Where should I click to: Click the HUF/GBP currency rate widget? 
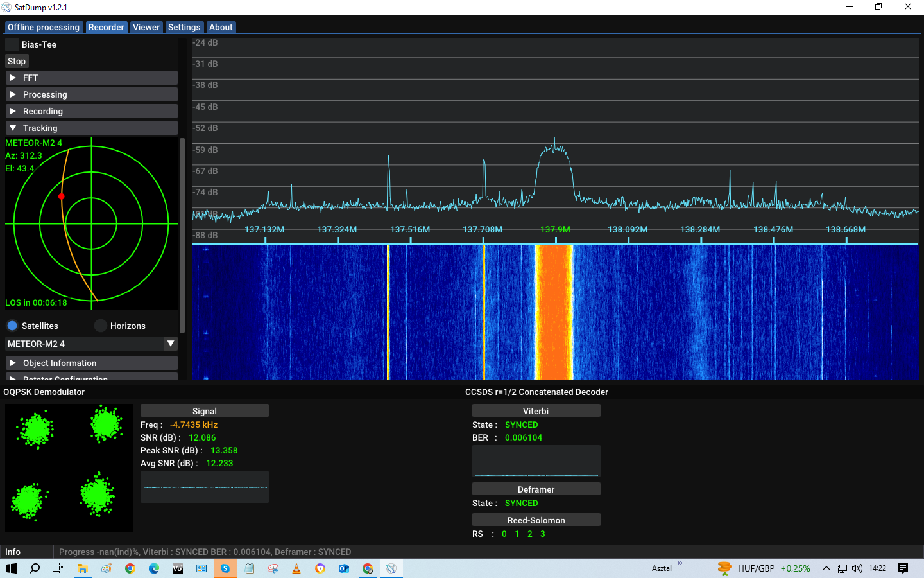(774, 568)
